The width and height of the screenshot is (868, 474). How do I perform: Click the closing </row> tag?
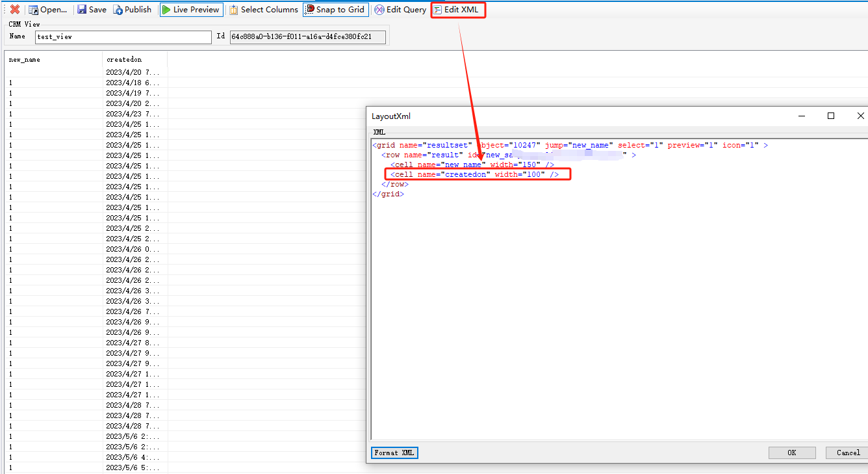pyautogui.click(x=395, y=184)
